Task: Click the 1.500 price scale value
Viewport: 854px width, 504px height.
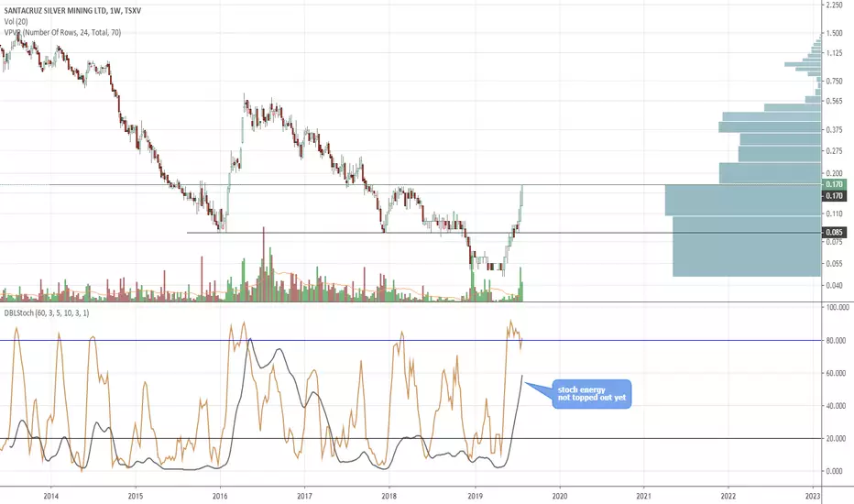Action: coord(835,33)
